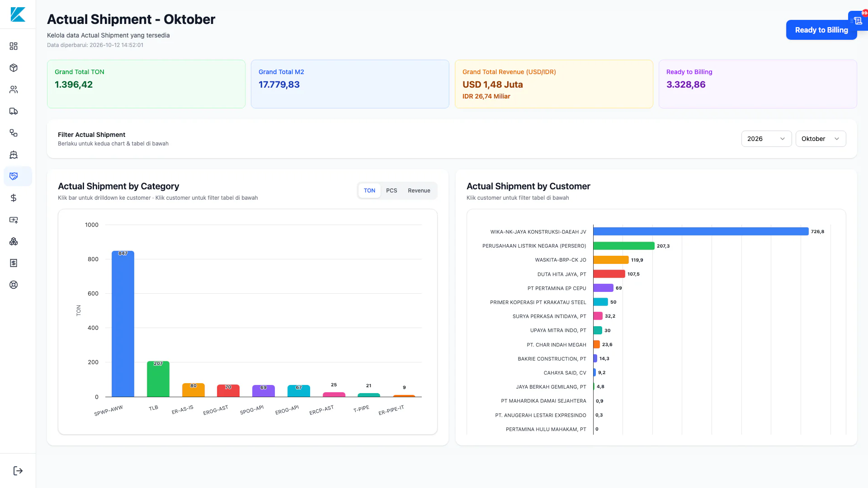
Task: Click the green TLB bar
Action: pos(158,379)
